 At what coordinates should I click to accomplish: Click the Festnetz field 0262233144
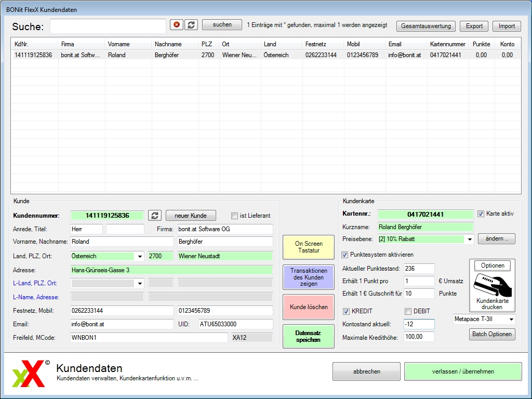click(122, 311)
